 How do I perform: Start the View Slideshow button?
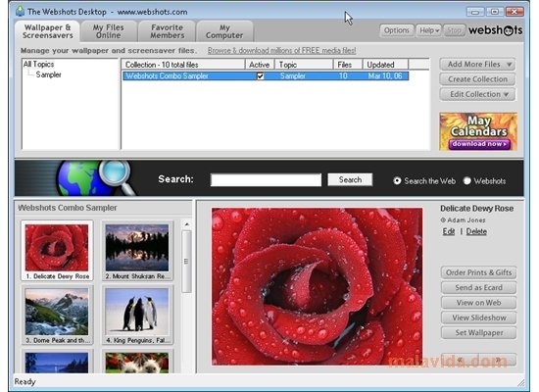[478, 318]
